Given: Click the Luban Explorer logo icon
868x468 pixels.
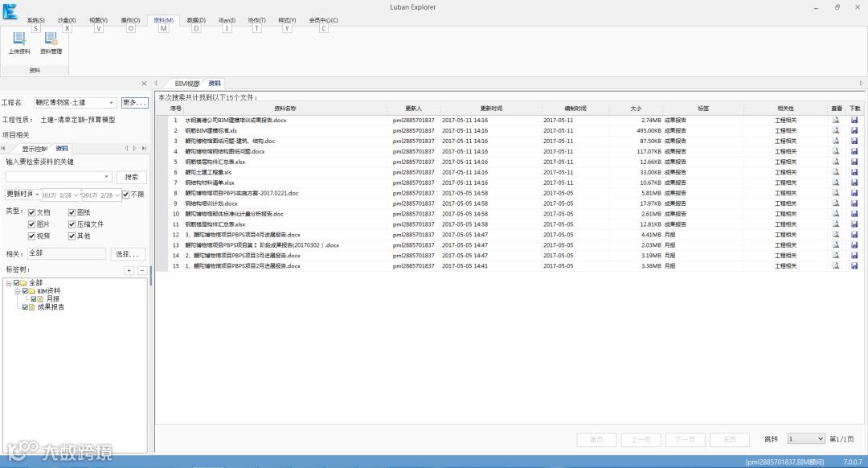Looking at the screenshot, I should 10,10.
